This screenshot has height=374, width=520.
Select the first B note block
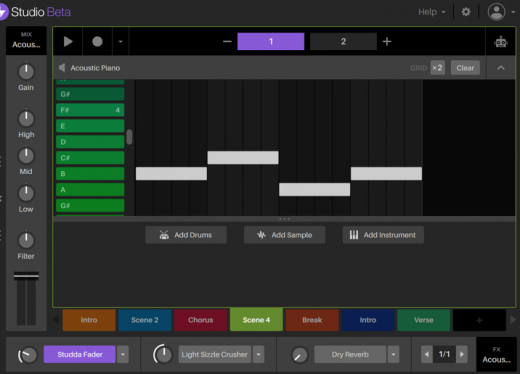pos(171,174)
